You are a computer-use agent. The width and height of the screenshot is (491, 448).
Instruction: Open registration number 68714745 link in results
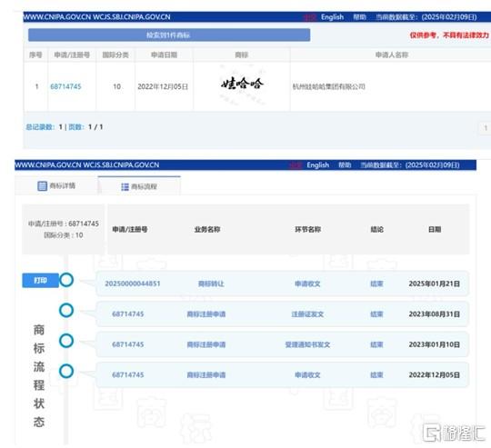[65, 86]
